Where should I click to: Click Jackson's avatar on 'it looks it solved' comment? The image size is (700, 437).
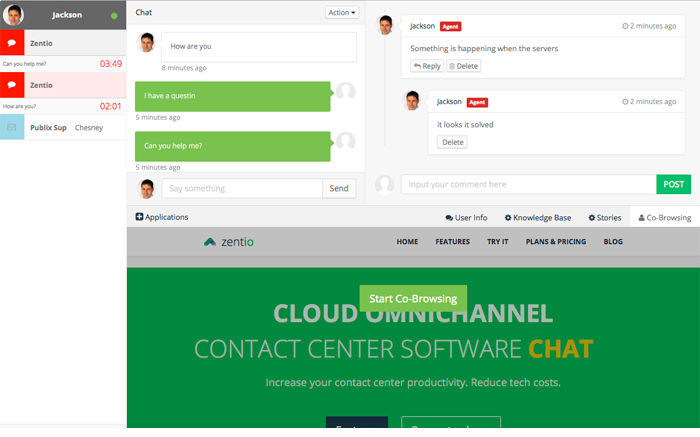click(412, 101)
